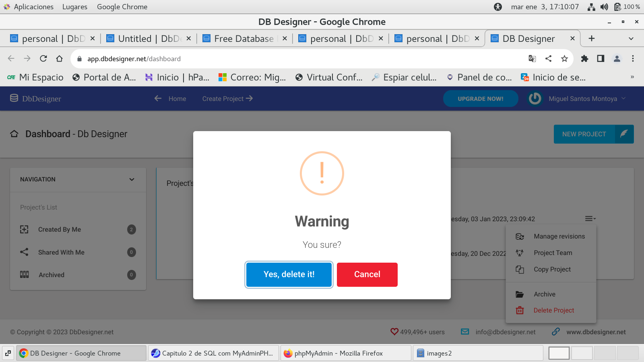Collapse the NAVIGATION panel chevron

(x=132, y=179)
